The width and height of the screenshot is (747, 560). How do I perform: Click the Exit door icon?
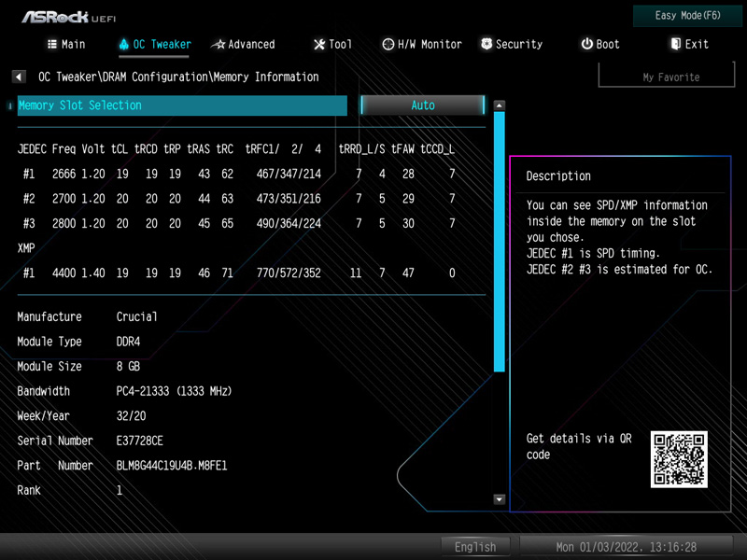[675, 44]
